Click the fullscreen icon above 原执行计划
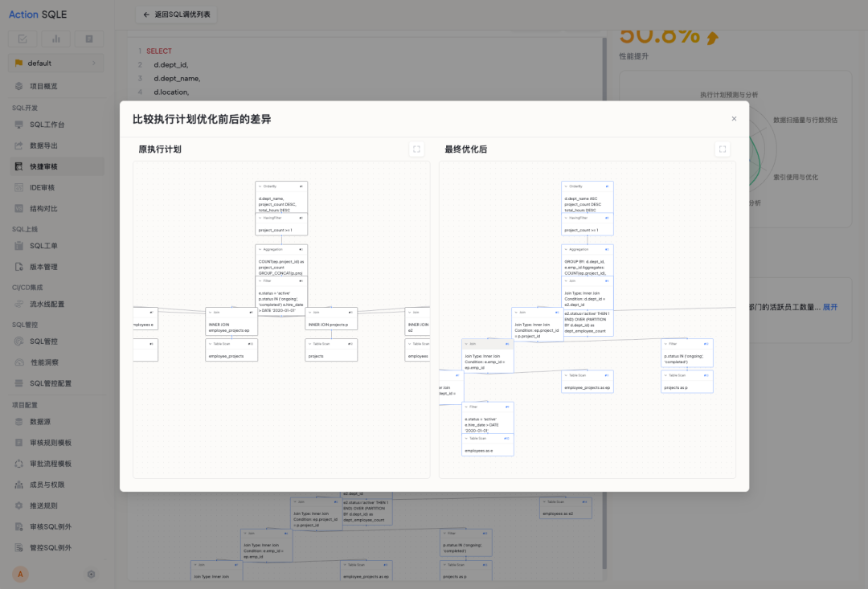The height and width of the screenshot is (589, 868). click(416, 149)
